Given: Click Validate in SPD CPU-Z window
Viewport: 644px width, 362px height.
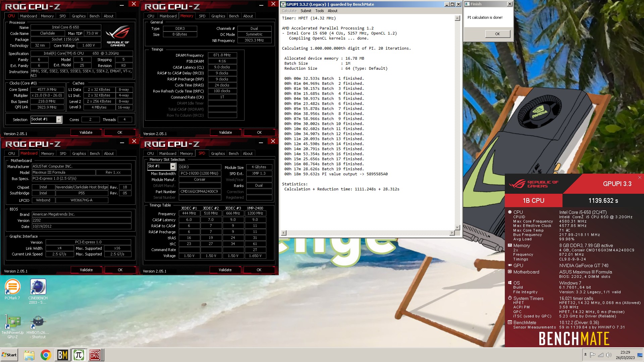Looking at the screenshot, I should click(x=225, y=270).
